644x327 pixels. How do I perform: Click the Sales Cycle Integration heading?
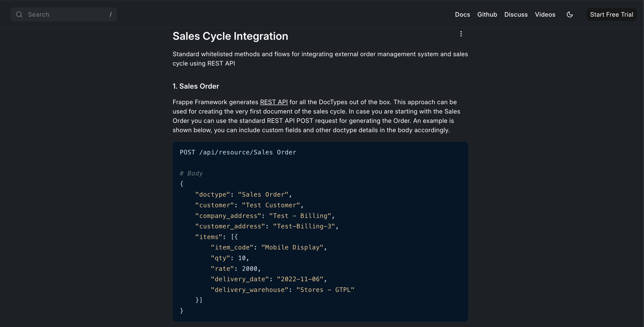[230, 36]
